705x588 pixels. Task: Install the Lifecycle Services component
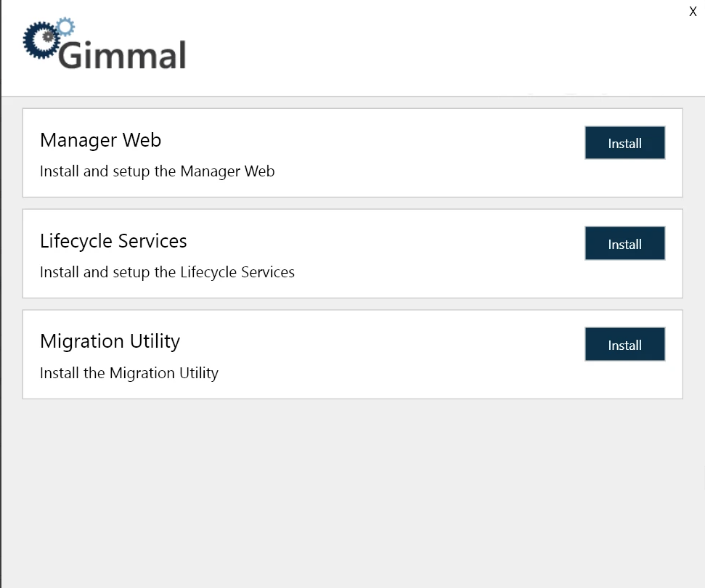tap(624, 244)
